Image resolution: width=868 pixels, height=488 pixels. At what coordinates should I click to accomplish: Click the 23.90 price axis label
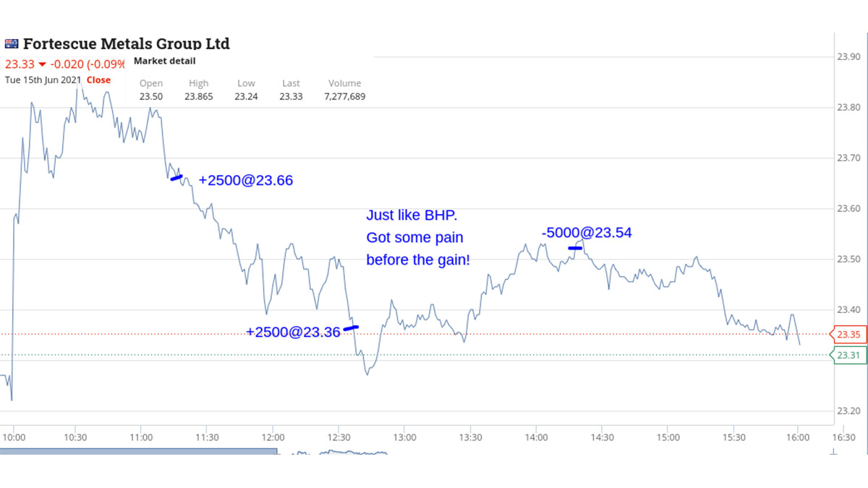tap(848, 57)
